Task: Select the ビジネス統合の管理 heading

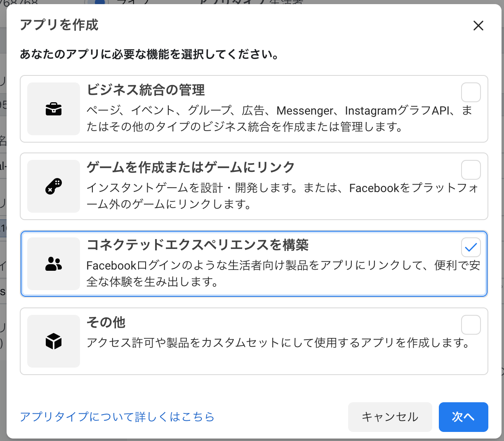Action: [146, 90]
